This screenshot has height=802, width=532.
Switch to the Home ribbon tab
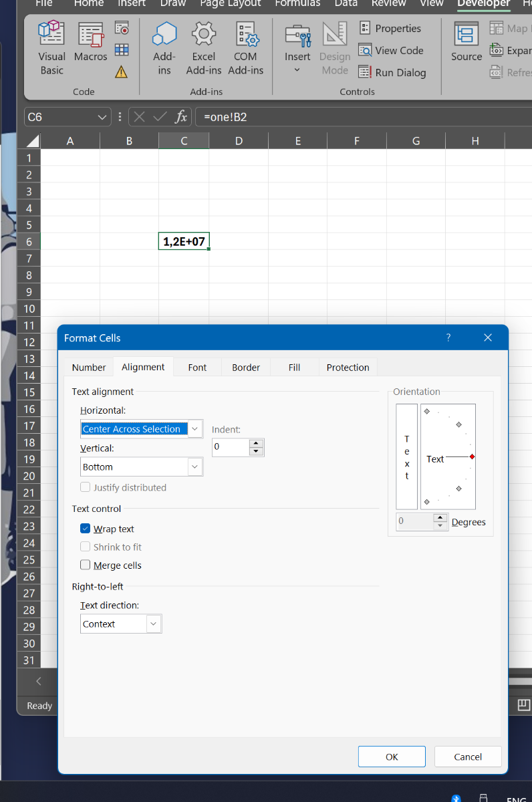[89, 3]
